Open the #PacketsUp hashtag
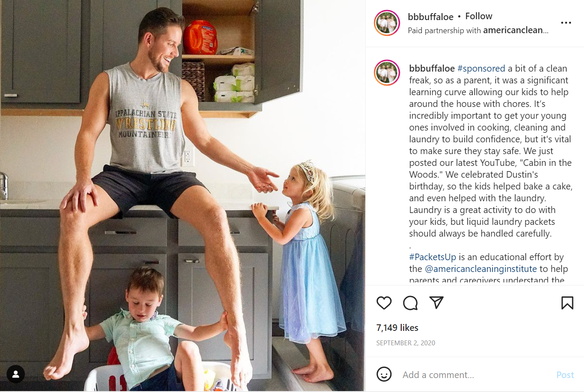584x392 pixels. [433, 257]
